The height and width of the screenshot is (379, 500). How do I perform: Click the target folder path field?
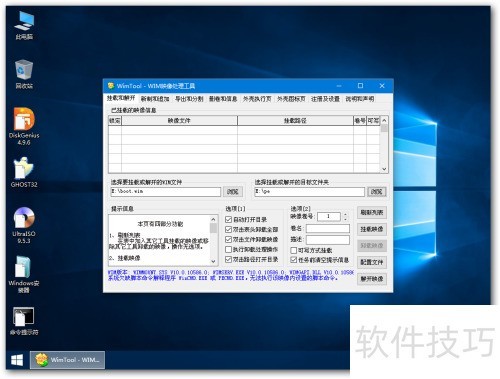tap(310, 192)
